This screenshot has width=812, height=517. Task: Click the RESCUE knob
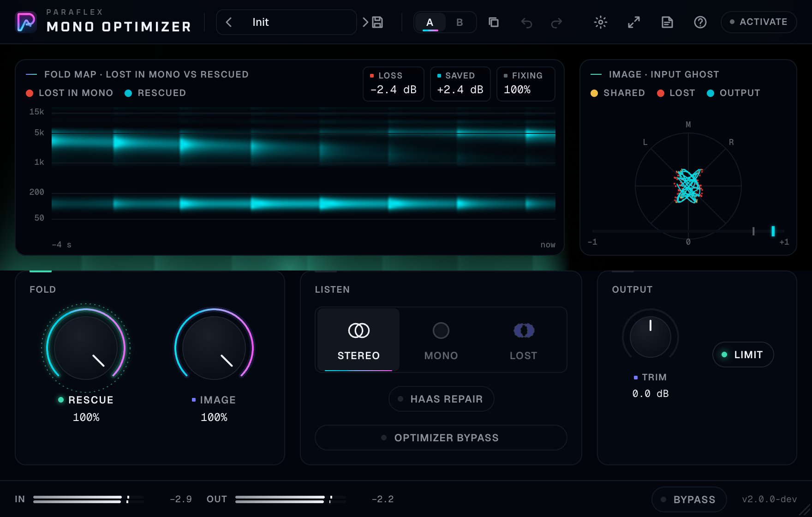(x=86, y=348)
